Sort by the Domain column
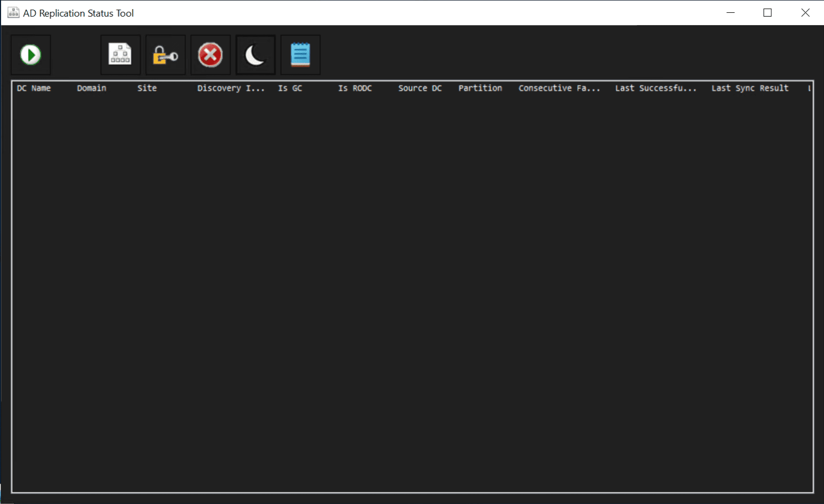 tap(91, 88)
